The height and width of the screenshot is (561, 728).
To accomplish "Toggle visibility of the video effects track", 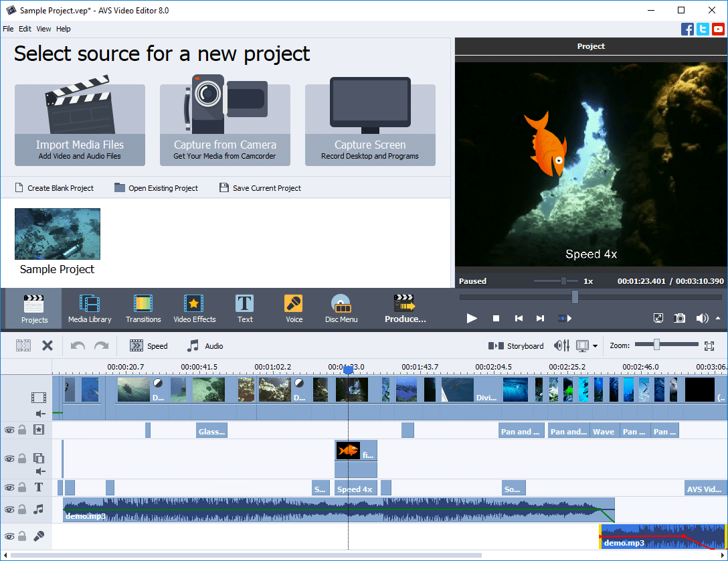I will click(9, 430).
